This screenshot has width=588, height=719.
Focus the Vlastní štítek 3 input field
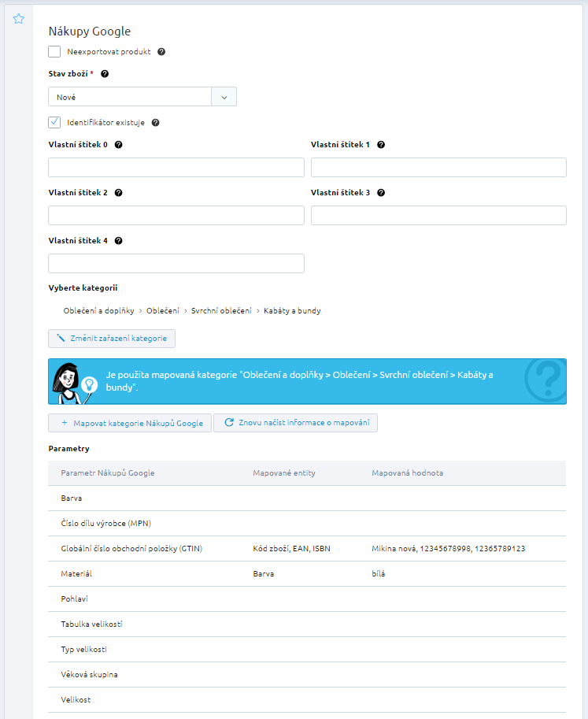438,216
